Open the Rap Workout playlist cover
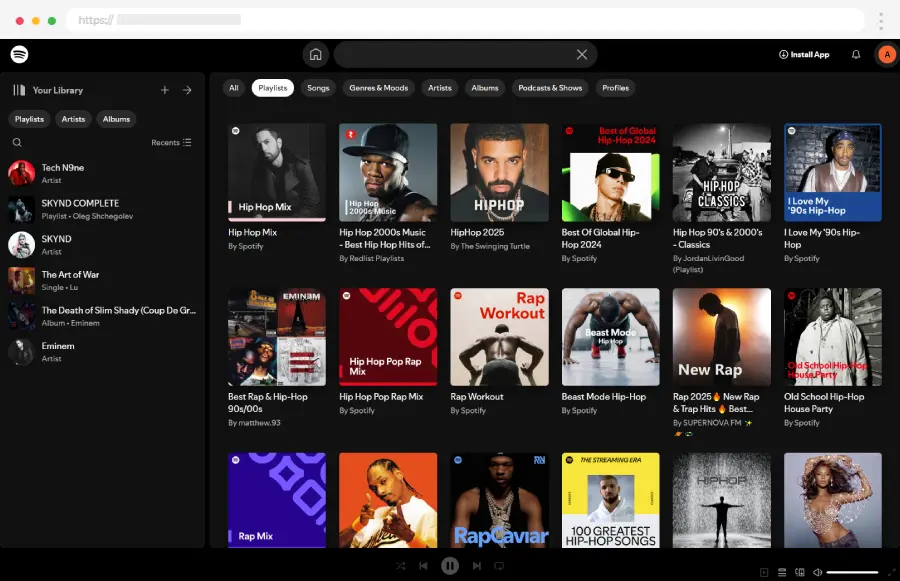This screenshot has width=900, height=581. (499, 337)
